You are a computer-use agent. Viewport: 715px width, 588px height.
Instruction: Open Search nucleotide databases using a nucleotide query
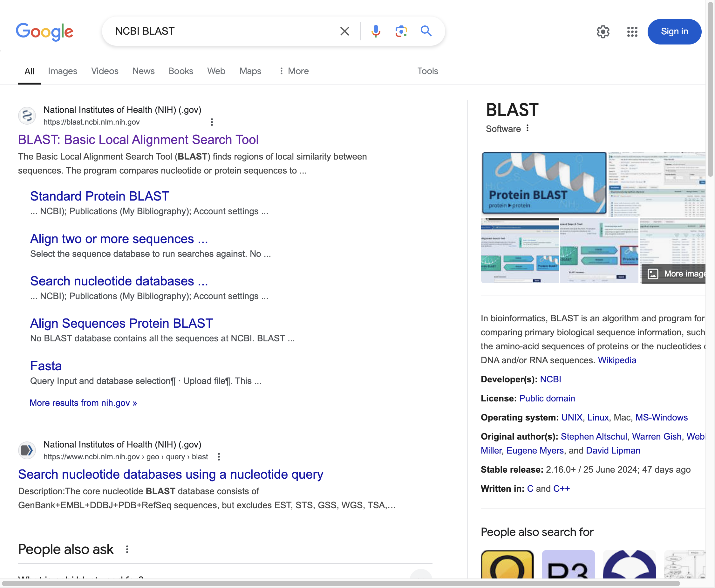[x=170, y=474]
